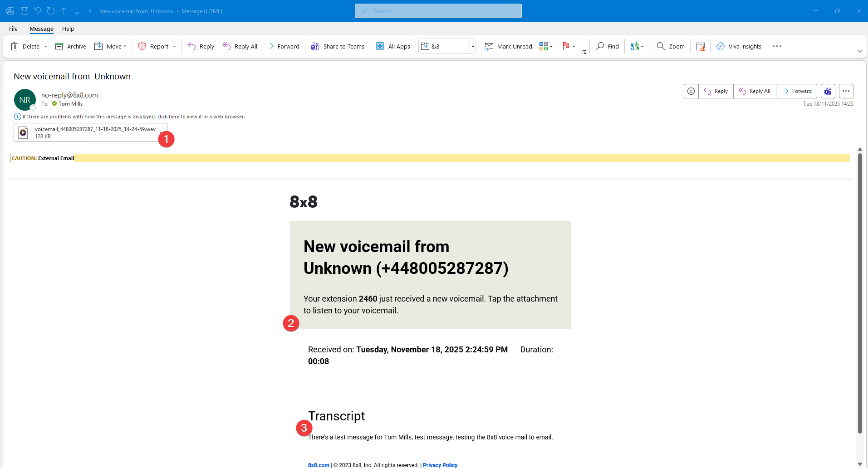Click Reply All in the message header
Image resolution: width=868 pixels, height=468 pixels.
(x=755, y=91)
